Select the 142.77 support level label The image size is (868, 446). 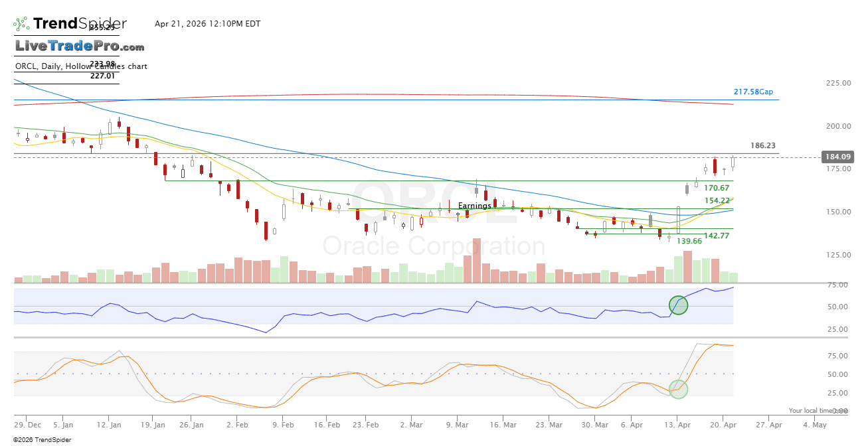(x=717, y=236)
